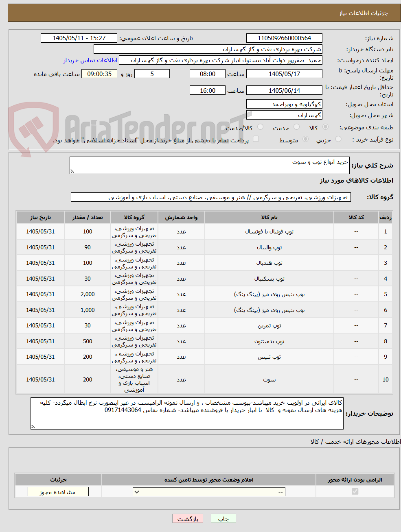Click the general description text area

click(210, 166)
